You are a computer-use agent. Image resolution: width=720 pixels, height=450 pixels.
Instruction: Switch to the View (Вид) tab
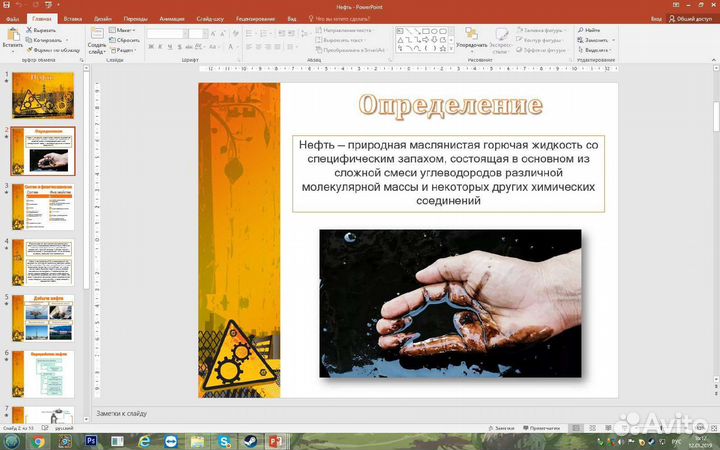[x=292, y=19]
